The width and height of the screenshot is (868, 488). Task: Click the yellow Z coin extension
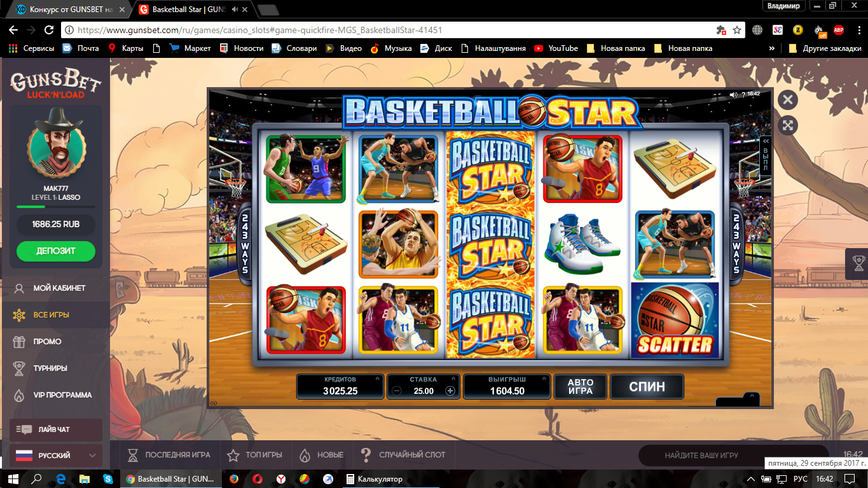tap(797, 30)
